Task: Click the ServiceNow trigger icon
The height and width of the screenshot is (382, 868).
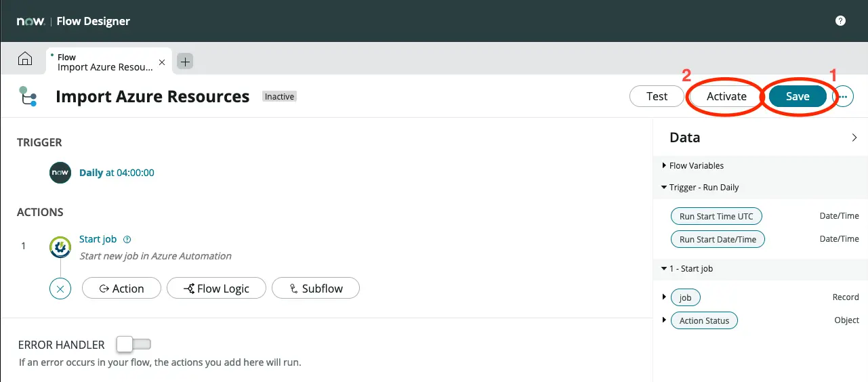Action: [x=60, y=173]
